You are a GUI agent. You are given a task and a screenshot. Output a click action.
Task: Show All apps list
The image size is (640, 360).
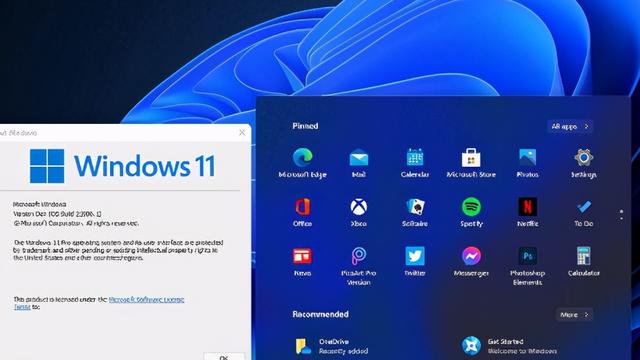click(570, 127)
